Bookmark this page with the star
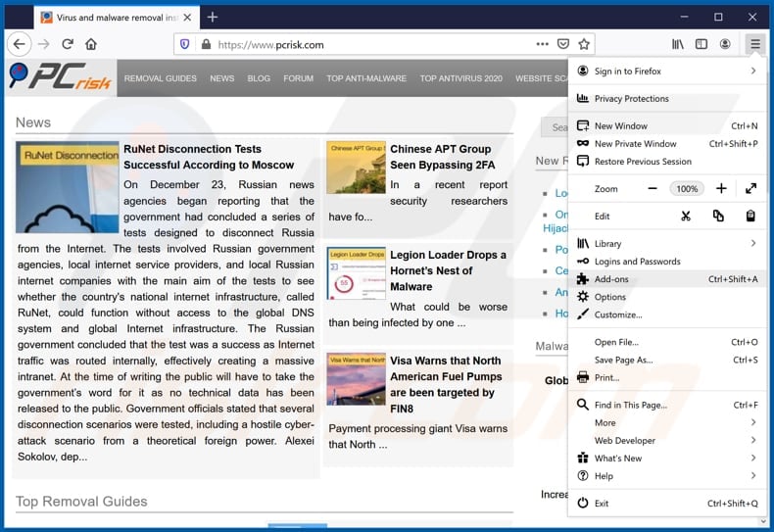Viewport: 774px width, 532px height. click(x=584, y=44)
